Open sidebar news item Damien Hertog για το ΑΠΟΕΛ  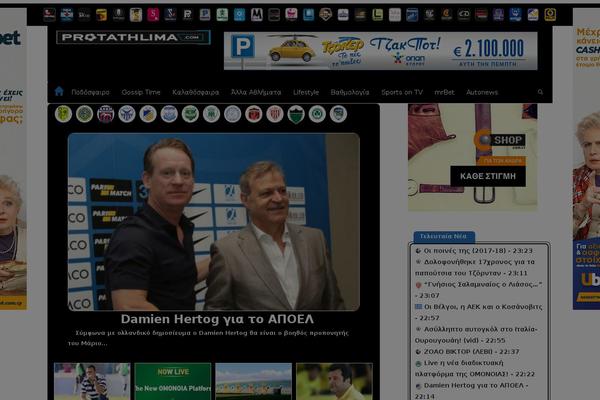click(x=471, y=391)
